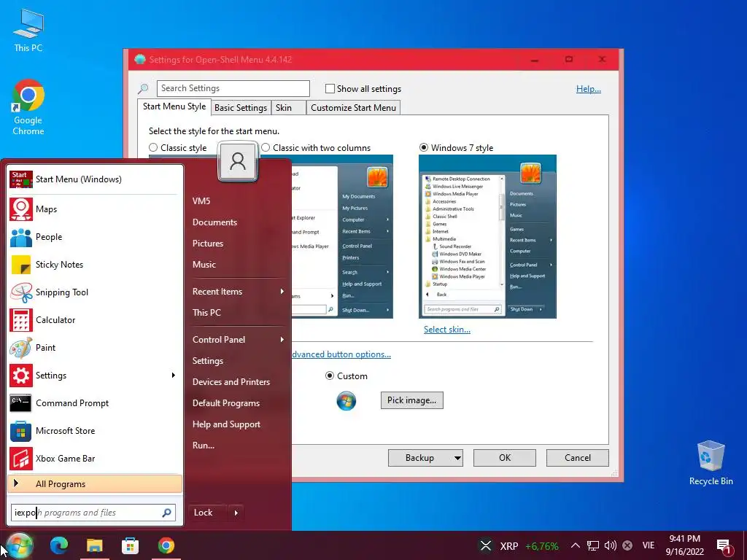Click the Cancel button
Viewport: 747px width, 560px height.
pyautogui.click(x=578, y=458)
